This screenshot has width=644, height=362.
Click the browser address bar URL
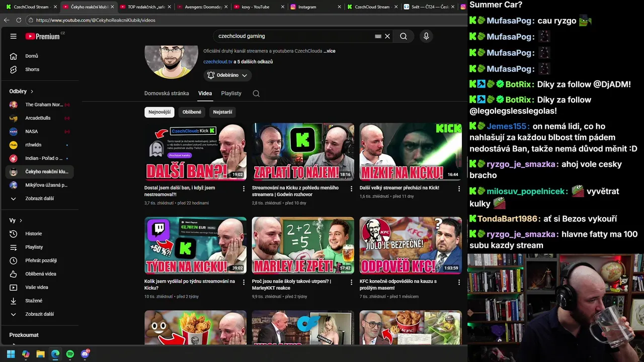(x=96, y=20)
